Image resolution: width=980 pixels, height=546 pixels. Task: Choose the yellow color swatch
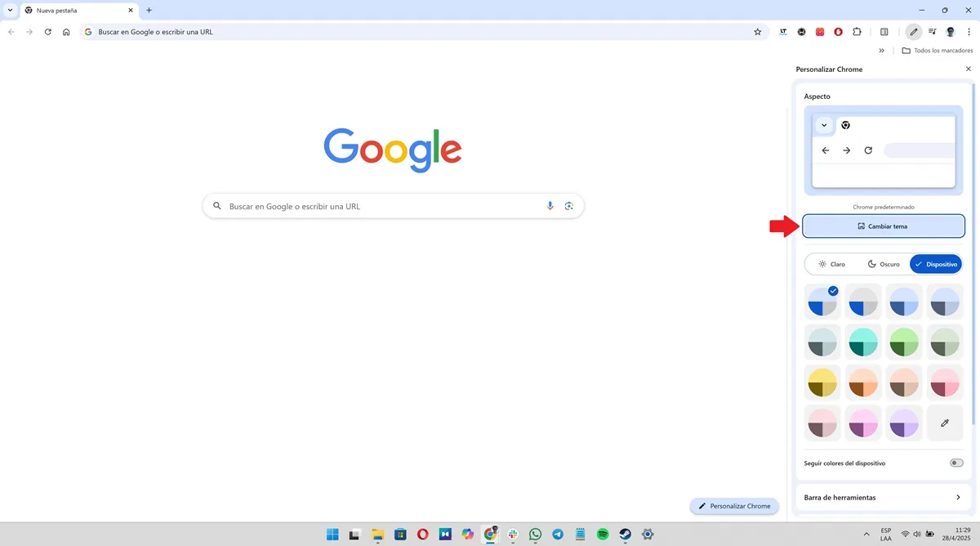click(822, 383)
